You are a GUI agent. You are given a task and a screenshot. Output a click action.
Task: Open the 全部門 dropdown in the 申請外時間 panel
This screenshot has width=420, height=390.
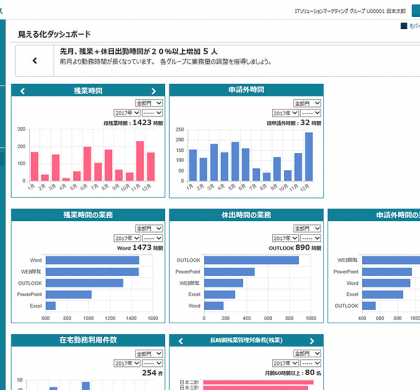coord(307,103)
